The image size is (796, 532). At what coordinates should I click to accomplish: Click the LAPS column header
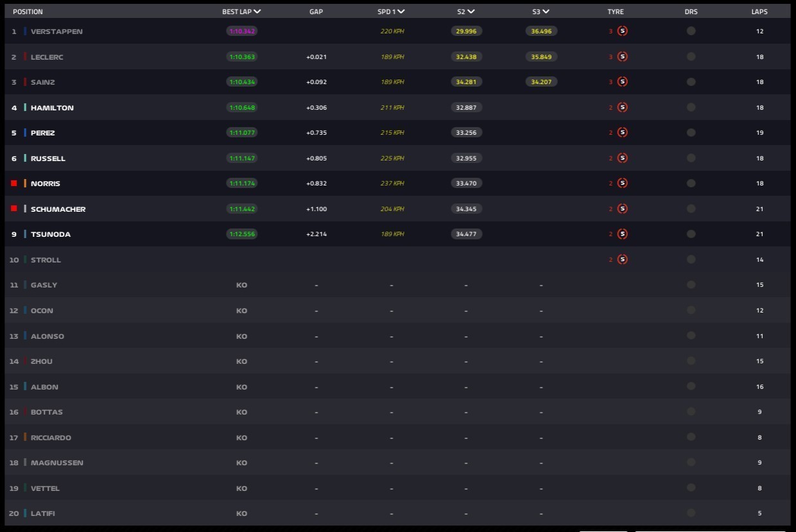pos(759,12)
